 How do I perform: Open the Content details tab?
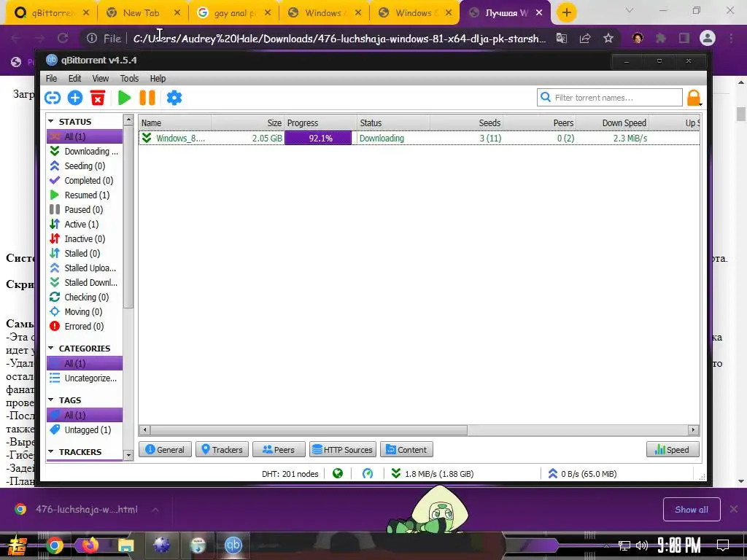[406, 449]
